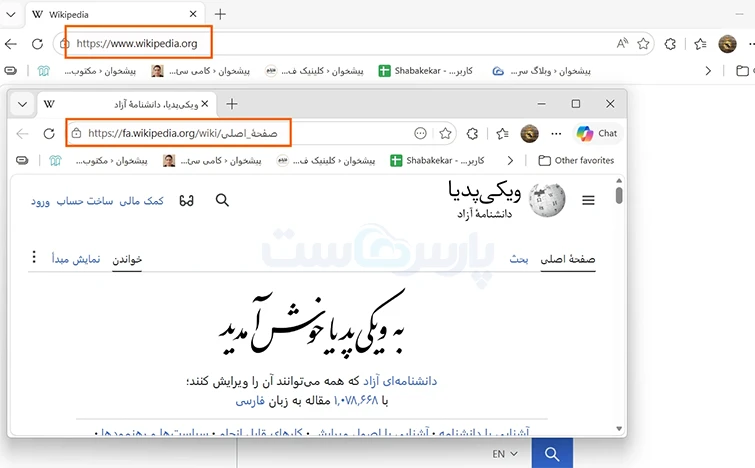Image resolution: width=755 pixels, height=468 pixels.
Task: Click ساخت حساب create account link
Action: (x=85, y=201)
